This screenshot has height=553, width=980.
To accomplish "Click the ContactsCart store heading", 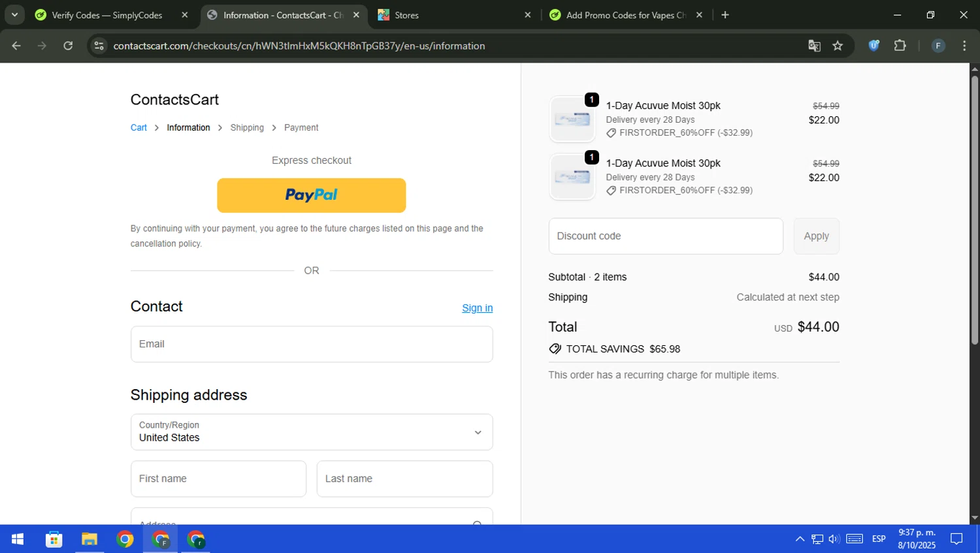I will coord(174,100).
